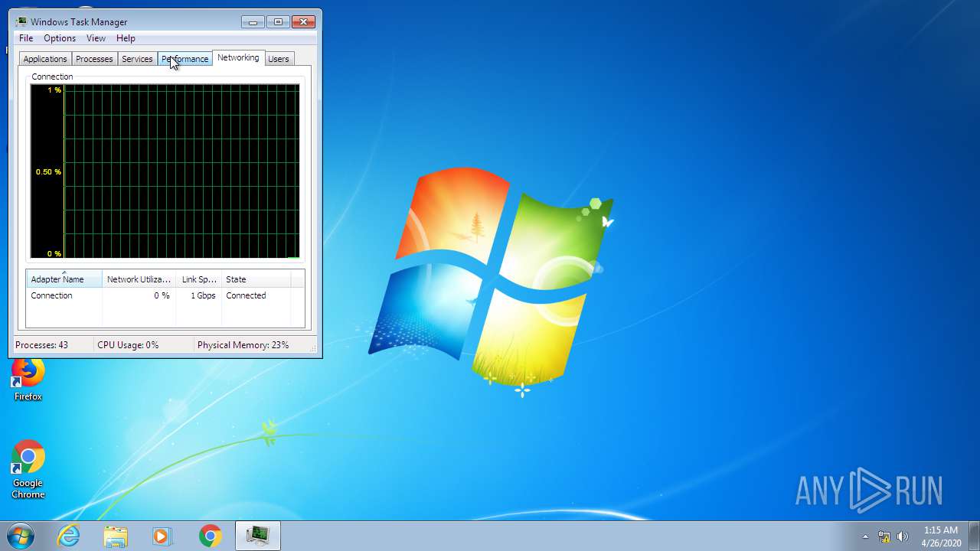
Task: Sort by State column header
Action: click(256, 279)
